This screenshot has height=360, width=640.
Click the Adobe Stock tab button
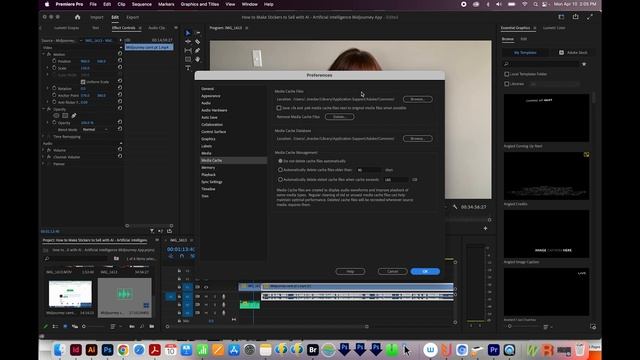(x=573, y=53)
